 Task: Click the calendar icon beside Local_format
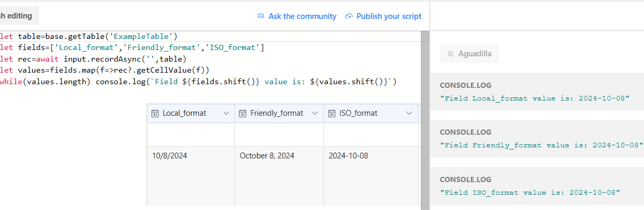tap(155, 113)
